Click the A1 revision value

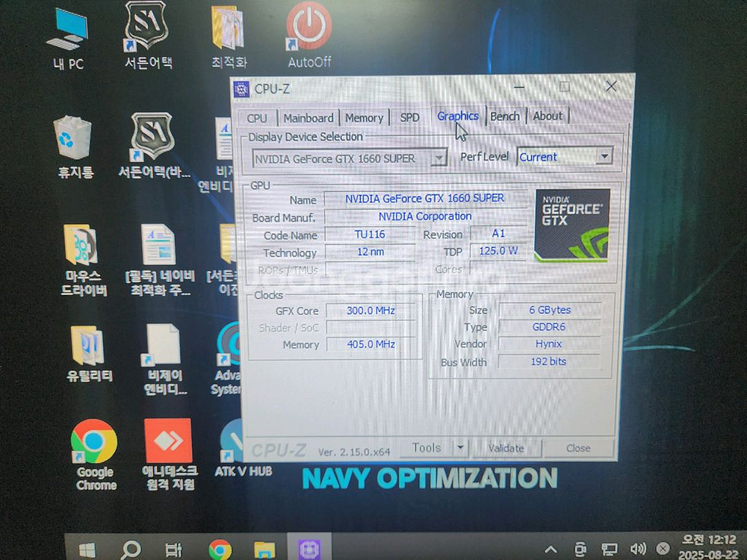coord(498,233)
